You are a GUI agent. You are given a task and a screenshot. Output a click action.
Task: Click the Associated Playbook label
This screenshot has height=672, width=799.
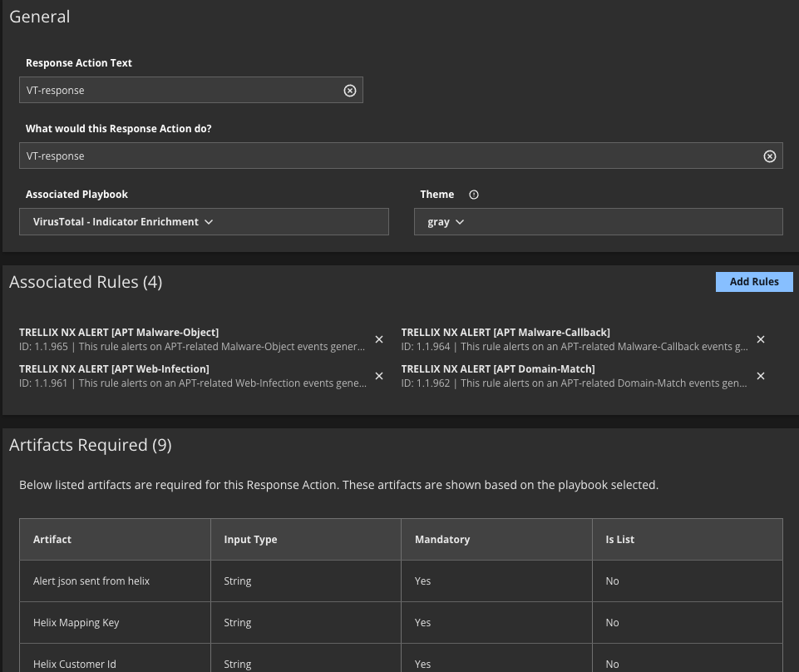(77, 195)
